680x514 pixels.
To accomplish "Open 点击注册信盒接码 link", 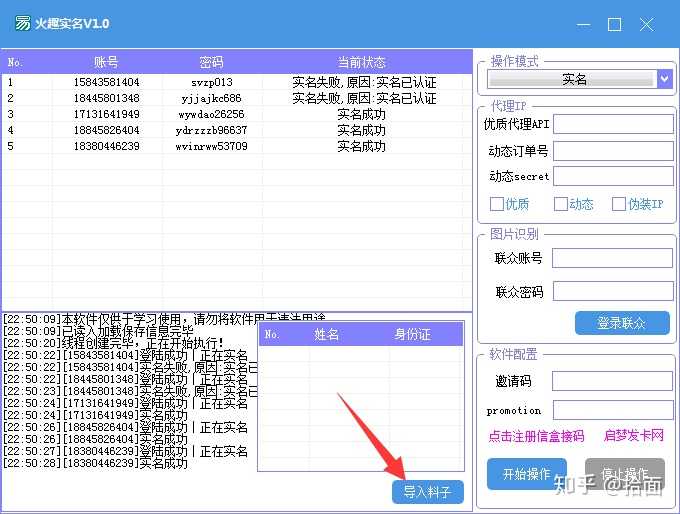I will click(535, 436).
